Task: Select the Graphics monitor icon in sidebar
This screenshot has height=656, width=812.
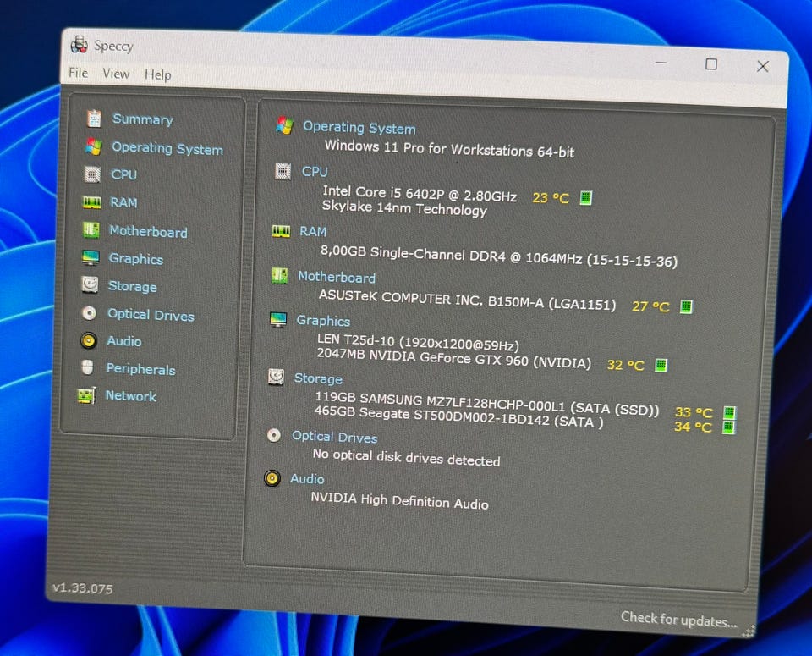Action: coord(91,257)
